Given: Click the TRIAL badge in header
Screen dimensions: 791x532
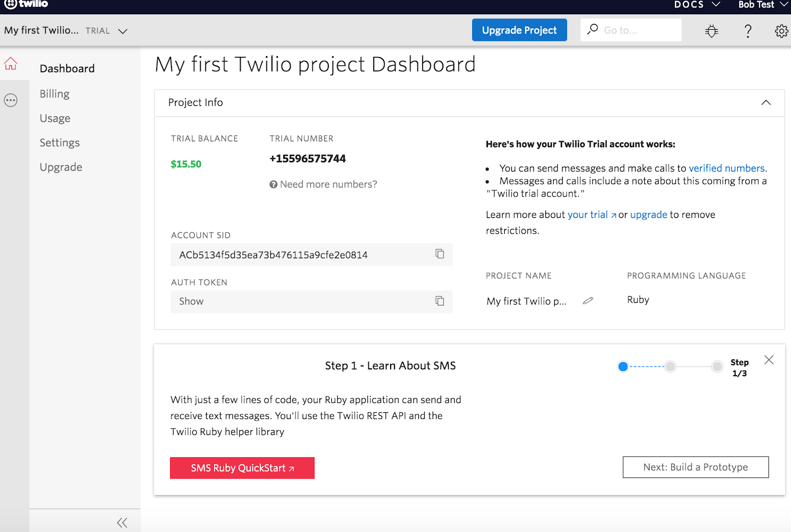Looking at the screenshot, I should (x=97, y=31).
